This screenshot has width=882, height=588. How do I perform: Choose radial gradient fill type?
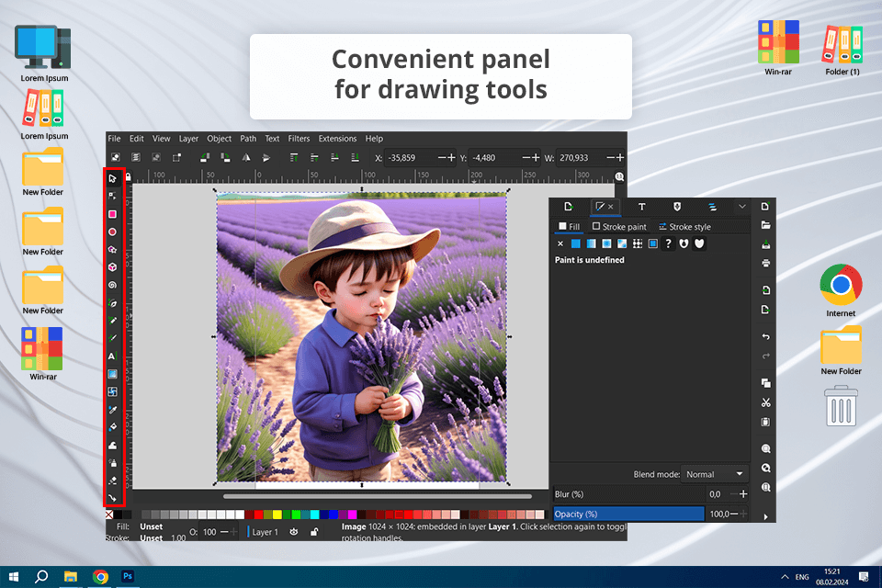click(x=606, y=243)
